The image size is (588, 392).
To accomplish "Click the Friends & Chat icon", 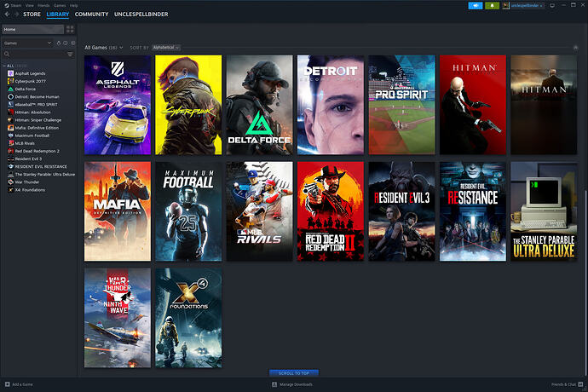I will [x=580, y=384].
